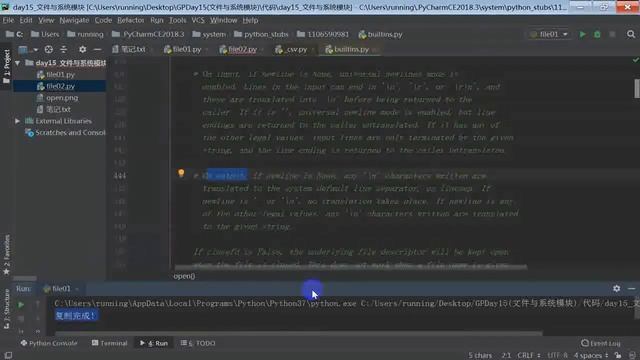Select the file01 tab in Run panel
This screenshot has height=360, width=640.
point(60,289)
